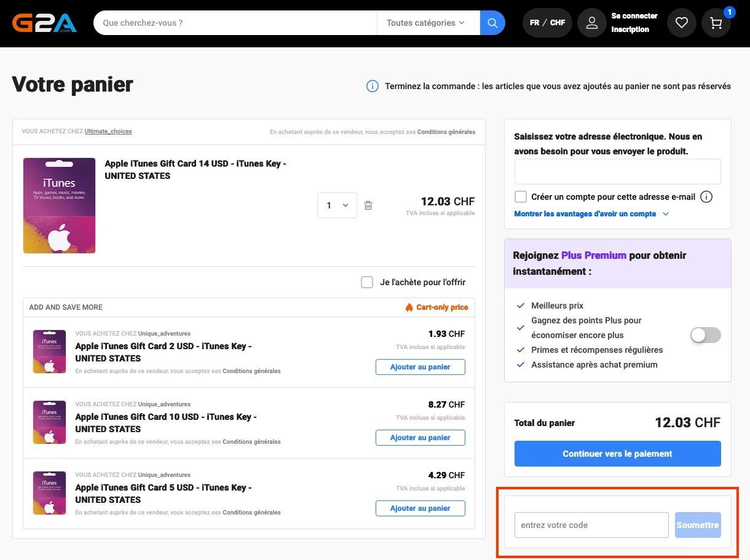
Task: Remove the iTunes Gift Card with the trash icon
Action: pyautogui.click(x=368, y=205)
